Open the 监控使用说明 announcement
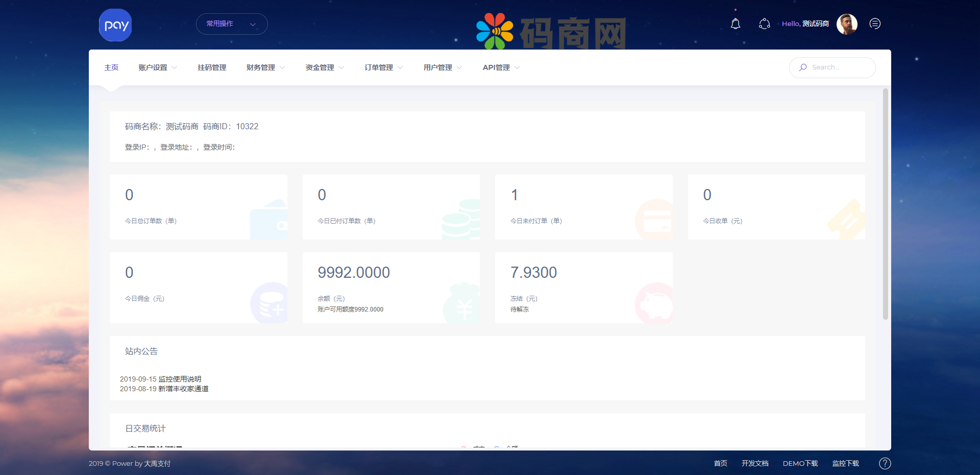 tap(180, 379)
